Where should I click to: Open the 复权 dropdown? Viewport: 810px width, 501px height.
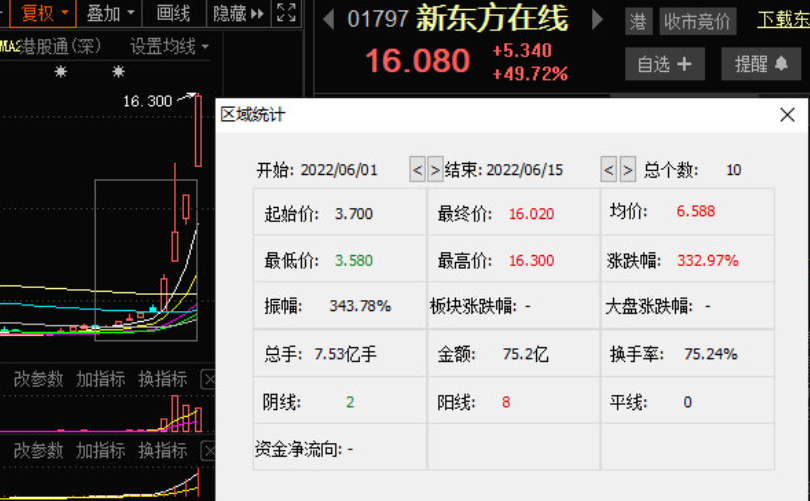(x=43, y=13)
